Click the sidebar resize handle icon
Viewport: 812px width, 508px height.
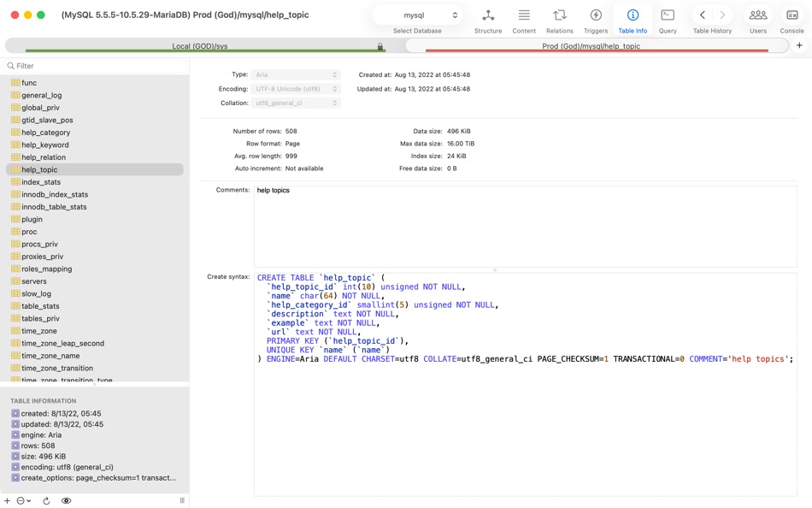pyautogui.click(x=182, y=501)
